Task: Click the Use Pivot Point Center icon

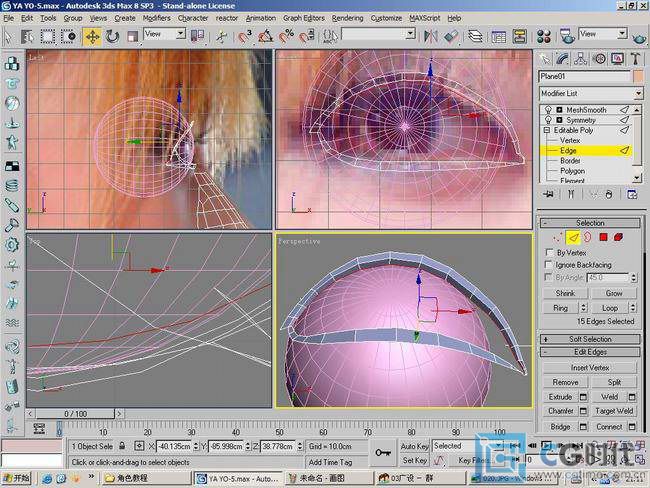Action: click(x=198, y=36)
